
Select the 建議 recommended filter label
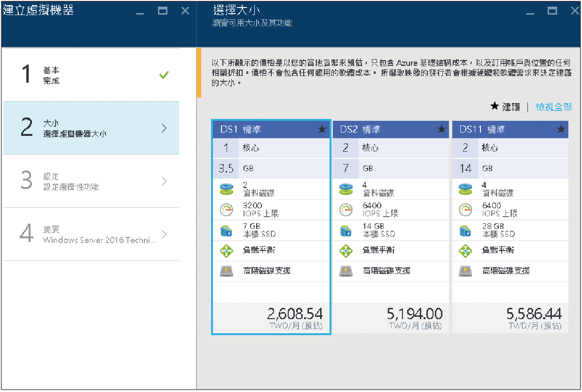click(511, 107)
